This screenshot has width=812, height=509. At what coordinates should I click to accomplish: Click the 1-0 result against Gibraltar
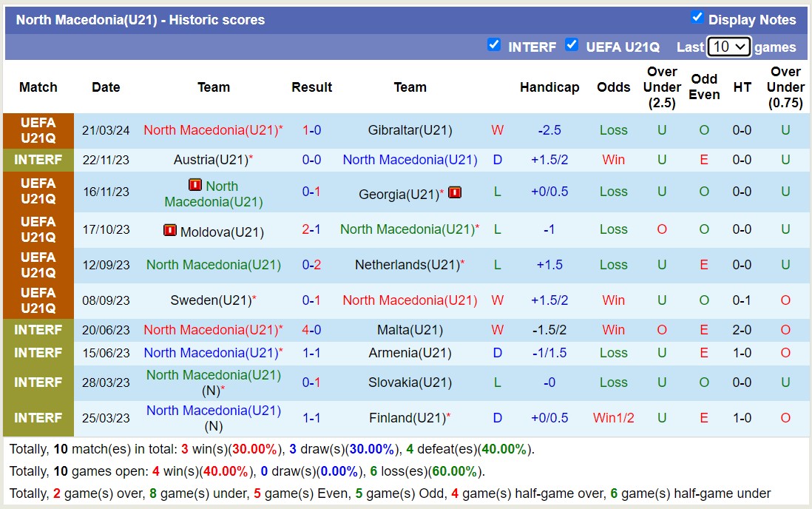[311, 130]
